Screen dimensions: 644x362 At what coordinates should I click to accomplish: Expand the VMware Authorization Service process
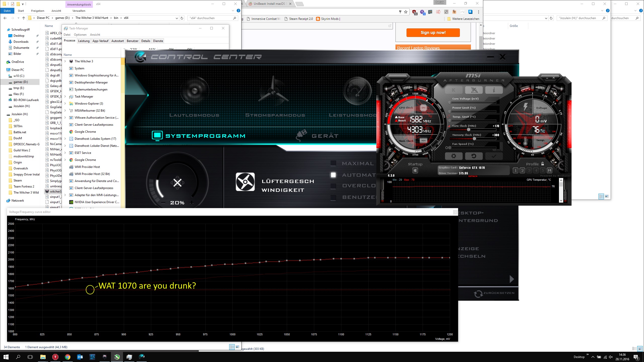(65, 118)
